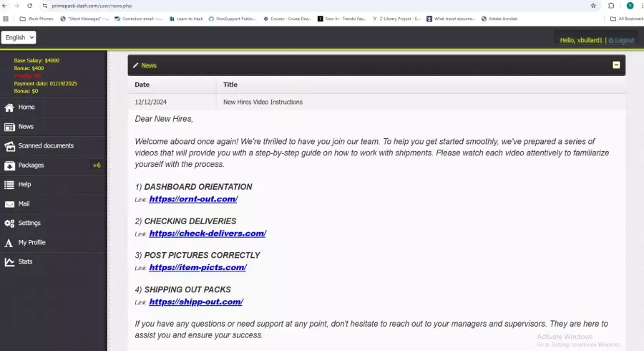Click the Logout link
The width and height of the screenshot is (644, 351).
[621, 40]
